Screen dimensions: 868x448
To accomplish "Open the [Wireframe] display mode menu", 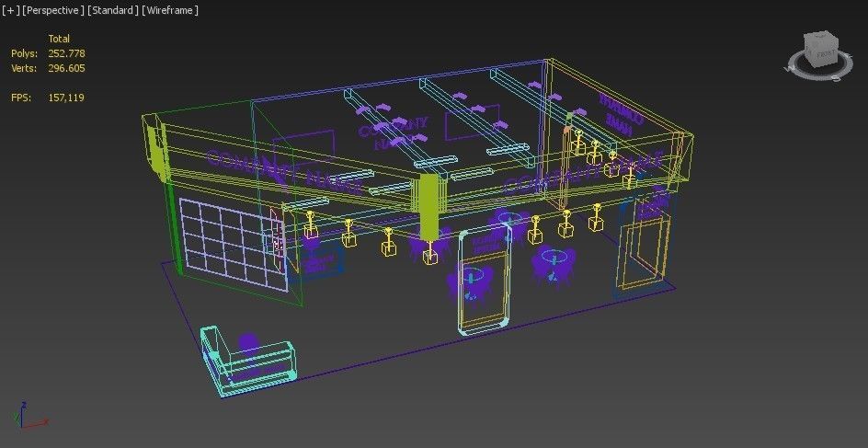I will tap(170, 10).
